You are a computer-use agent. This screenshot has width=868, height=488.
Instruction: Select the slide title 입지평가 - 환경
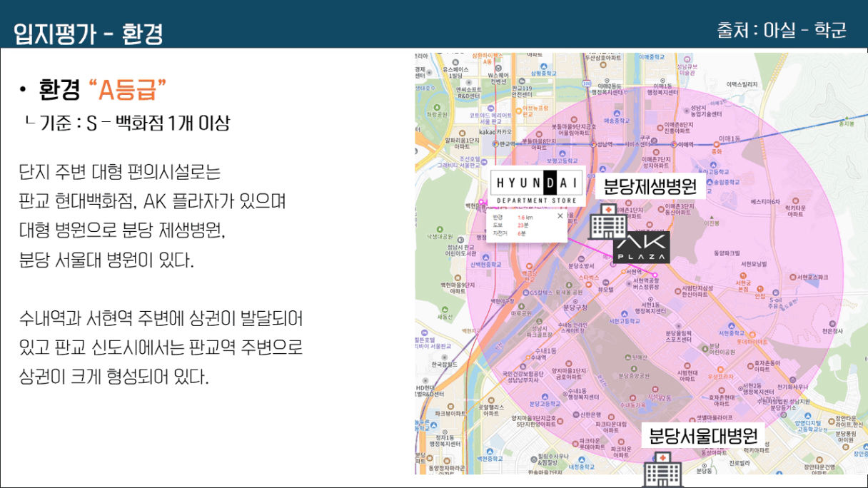pos(89,33)
